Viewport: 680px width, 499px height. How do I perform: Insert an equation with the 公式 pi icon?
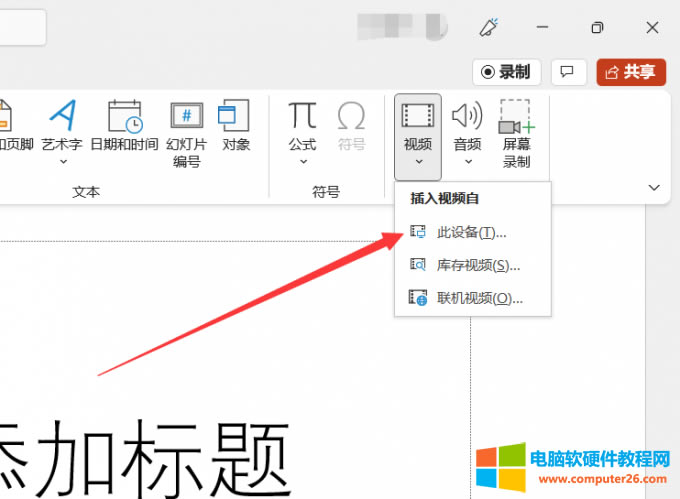(302, 117)
